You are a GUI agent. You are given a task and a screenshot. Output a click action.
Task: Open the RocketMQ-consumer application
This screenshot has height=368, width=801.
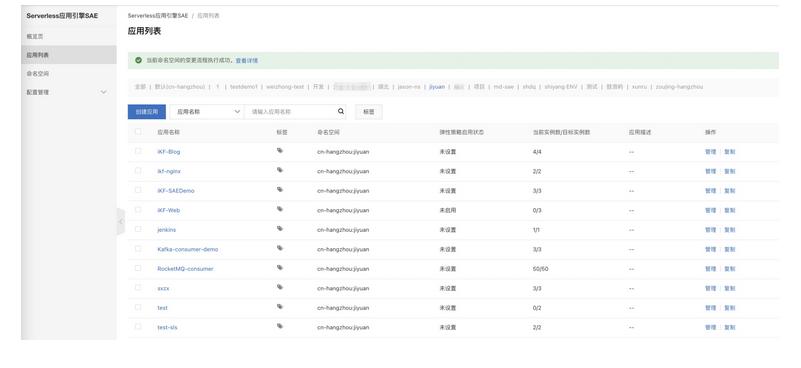click(185, 269)
